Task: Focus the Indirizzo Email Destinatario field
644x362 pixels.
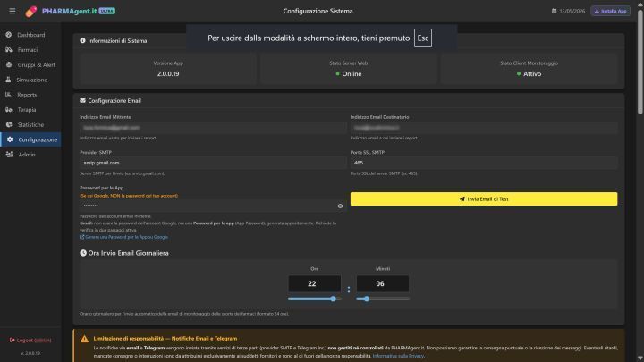Action: pyautogui.click(x=483, y=128)
